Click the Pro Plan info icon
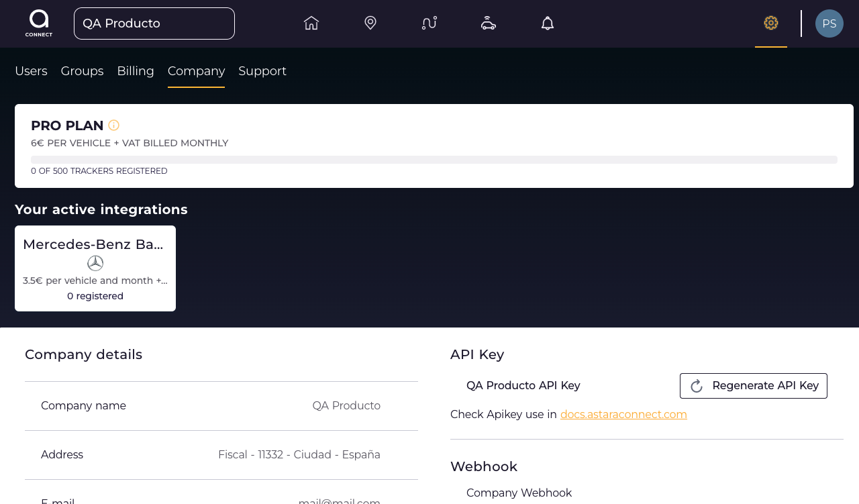The image size is (859, 504). [114, 125]
